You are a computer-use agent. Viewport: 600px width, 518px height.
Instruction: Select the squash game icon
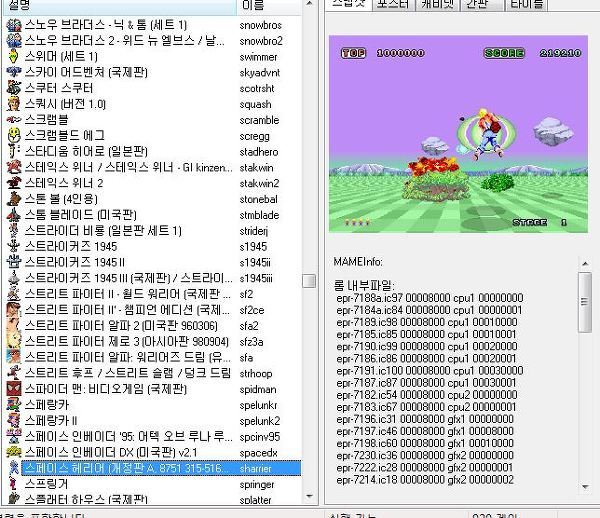[x=14, y=104]
